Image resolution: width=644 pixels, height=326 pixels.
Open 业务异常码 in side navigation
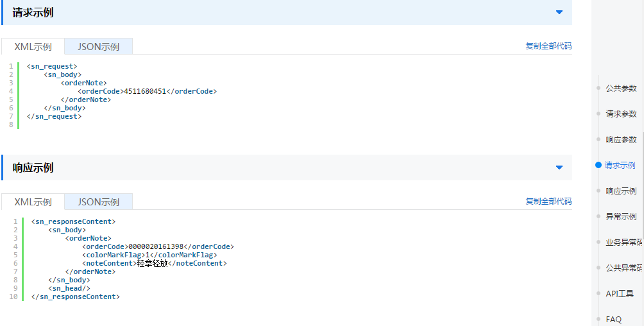(624, 243)
